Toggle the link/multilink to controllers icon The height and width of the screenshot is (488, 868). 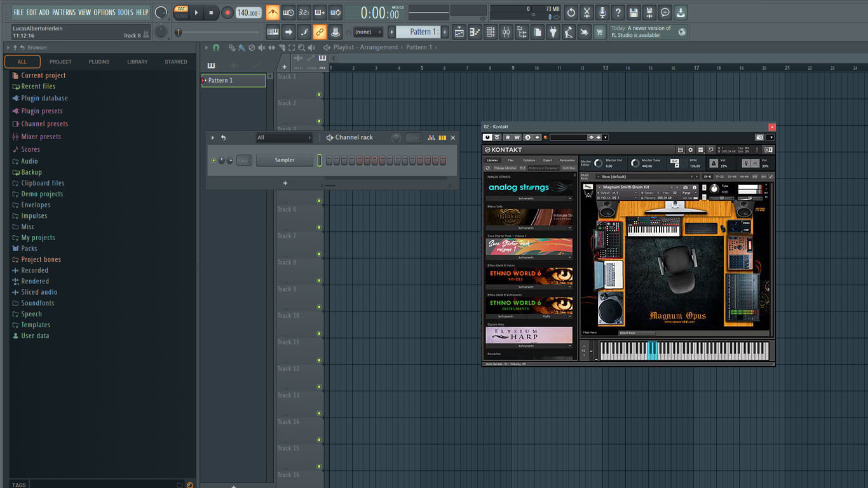(x=320, y=32)
